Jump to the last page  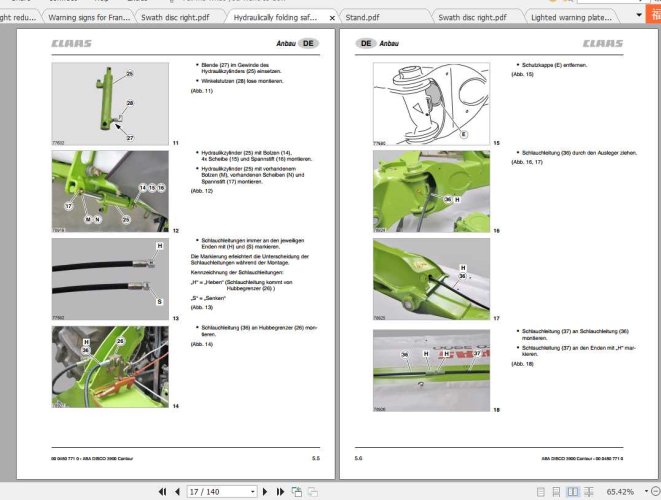pos(280,492)
